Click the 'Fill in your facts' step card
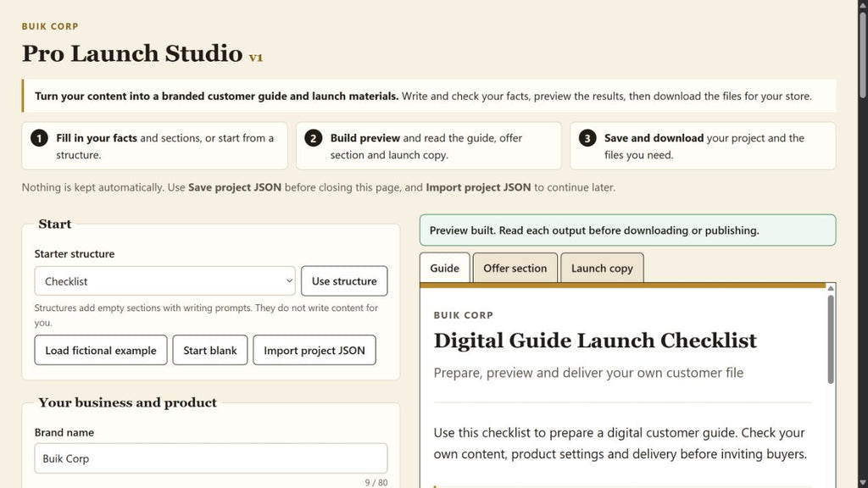The height and width of the screenshot is (488, 868). 154,146
